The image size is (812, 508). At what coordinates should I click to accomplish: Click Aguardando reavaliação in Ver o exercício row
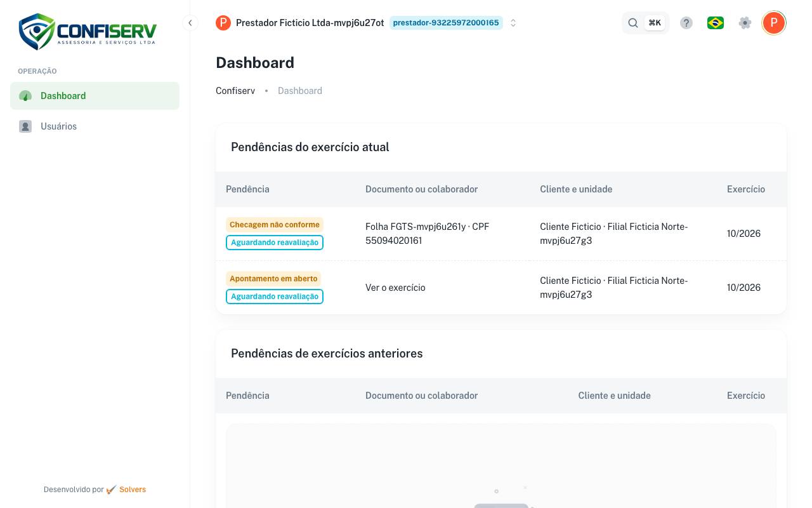click(x=275, y=297)
